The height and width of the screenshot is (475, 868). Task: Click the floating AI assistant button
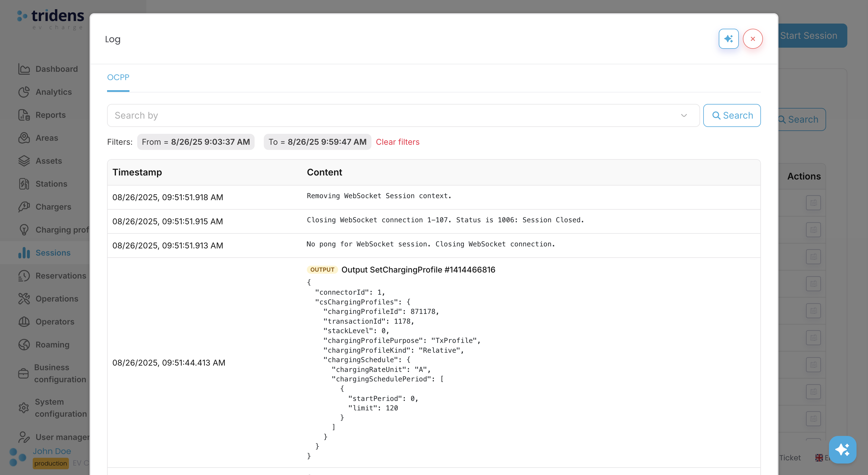pyautogui.click(x=843, y=450)
